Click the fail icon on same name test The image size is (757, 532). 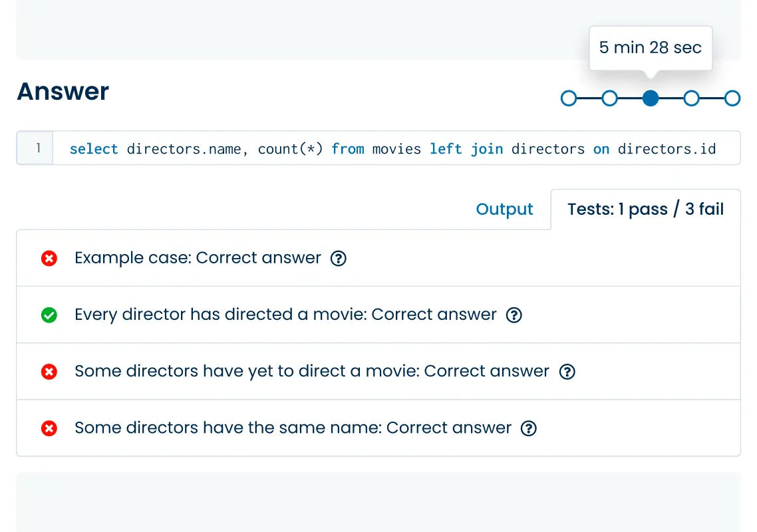(49, 428)
